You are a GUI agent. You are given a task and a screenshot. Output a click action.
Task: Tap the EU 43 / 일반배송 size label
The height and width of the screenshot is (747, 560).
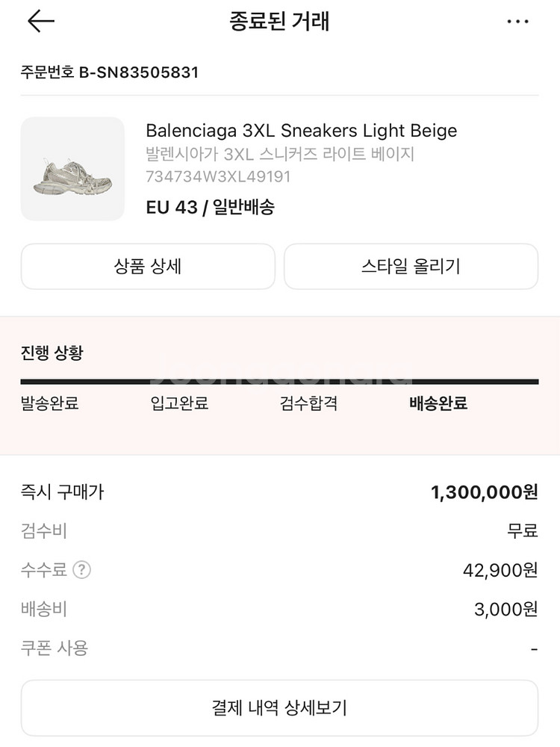click(x=210, y=207)
